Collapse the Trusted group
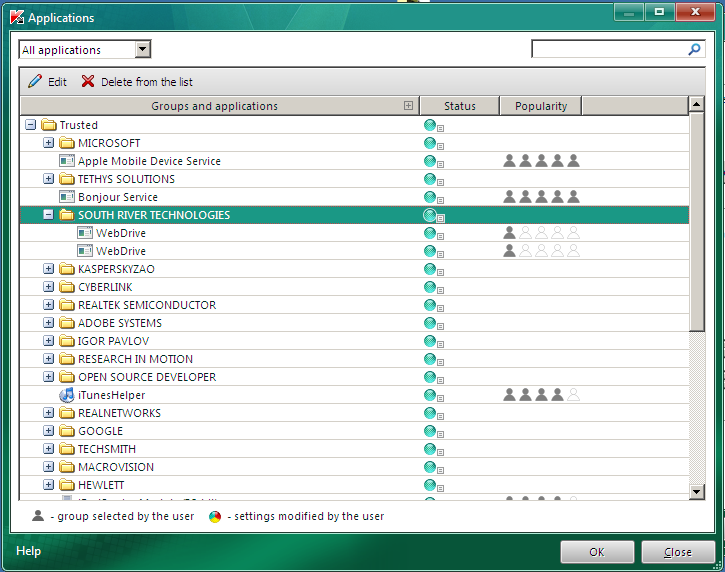725x572 pixels. (x=30, y=125)
